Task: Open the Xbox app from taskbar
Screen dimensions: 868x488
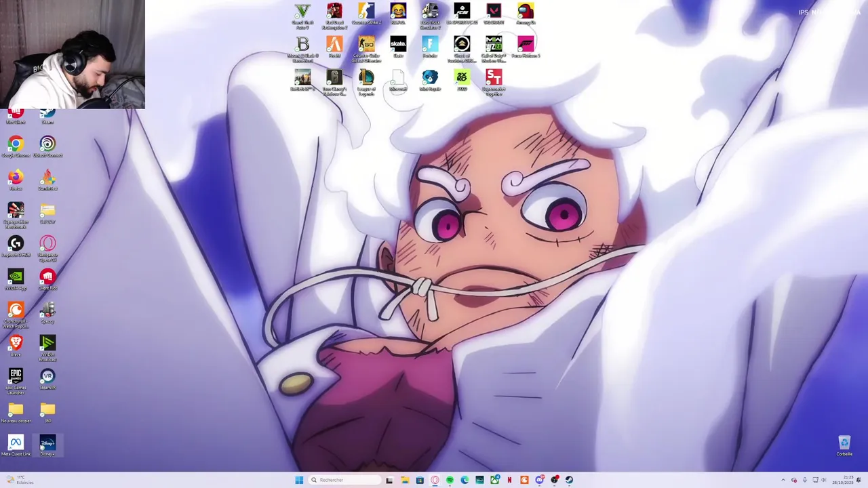Action: coord(494,480)
